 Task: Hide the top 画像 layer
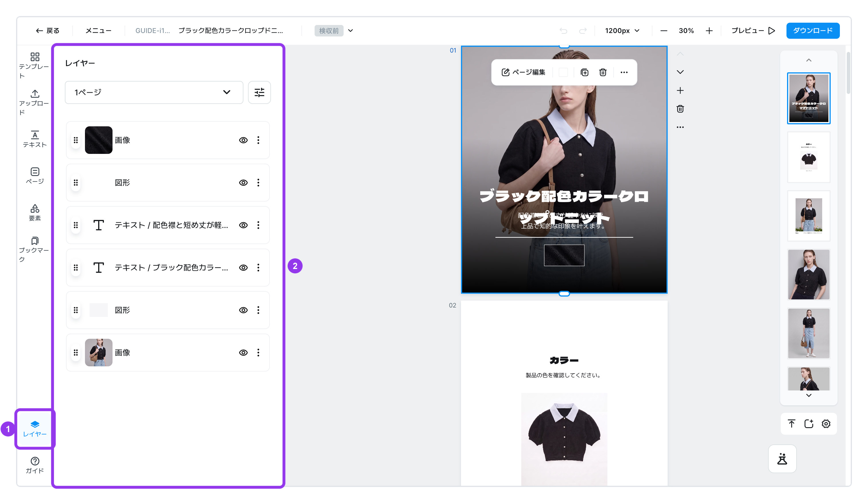(x=243, y=140)
